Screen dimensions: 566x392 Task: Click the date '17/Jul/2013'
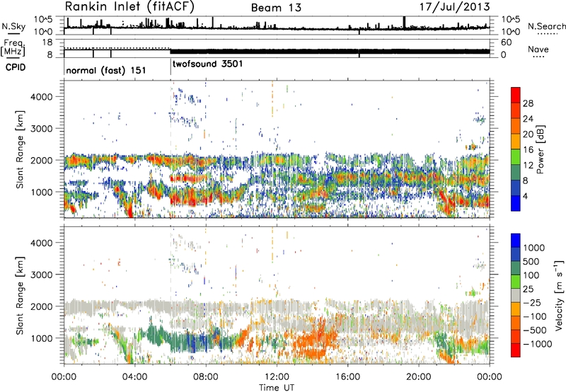(454, 6)
